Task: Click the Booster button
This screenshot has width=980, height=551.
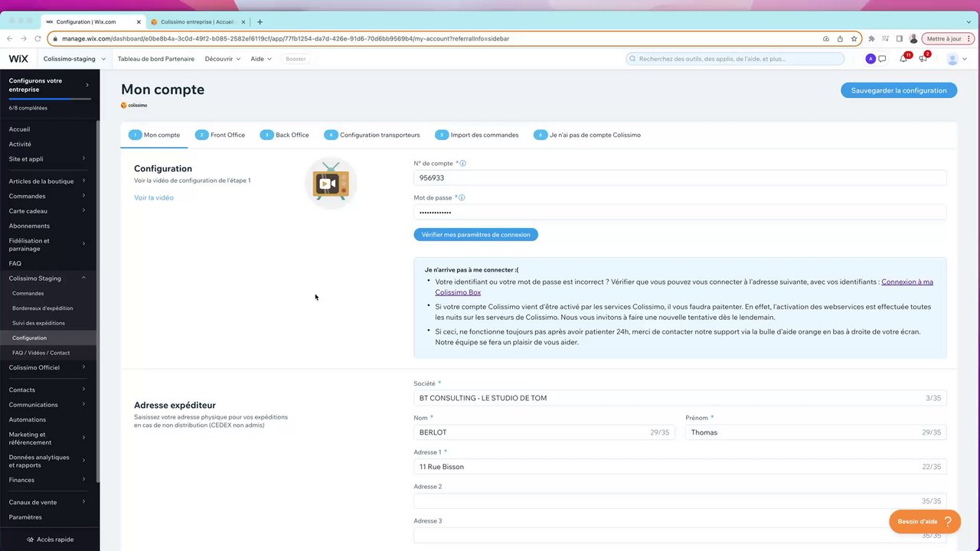Action: (x=296, y=59)
